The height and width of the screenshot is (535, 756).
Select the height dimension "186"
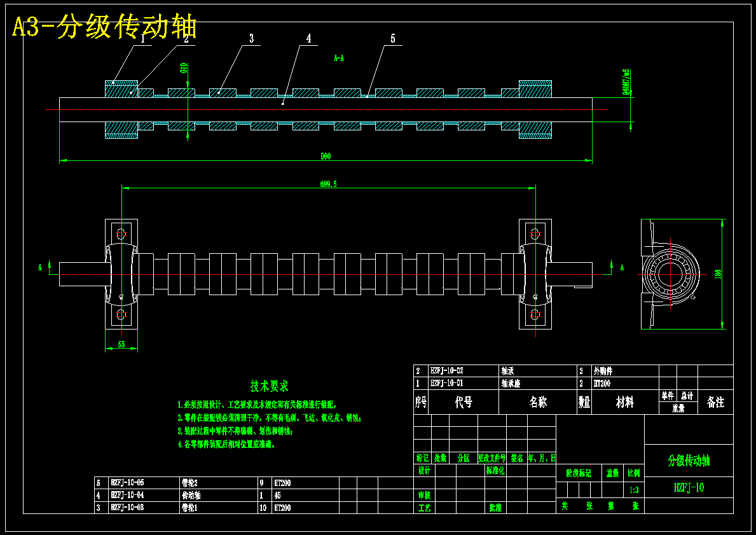tap(718, 274)
